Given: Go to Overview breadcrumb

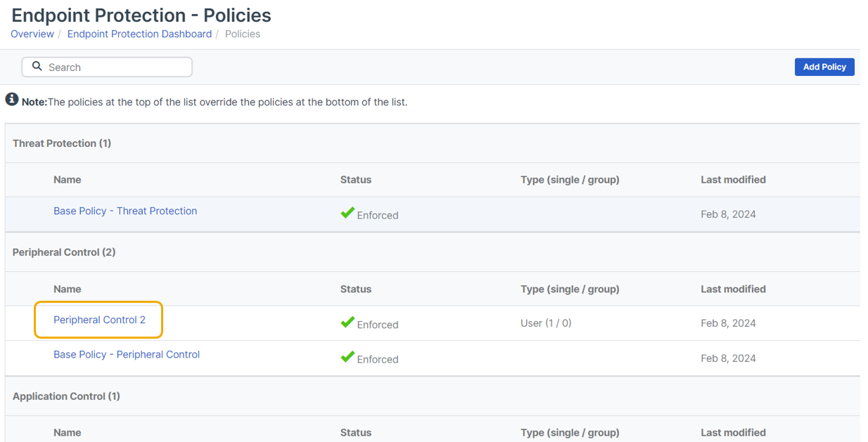Looking at the screenshot, I should [32, 34].
